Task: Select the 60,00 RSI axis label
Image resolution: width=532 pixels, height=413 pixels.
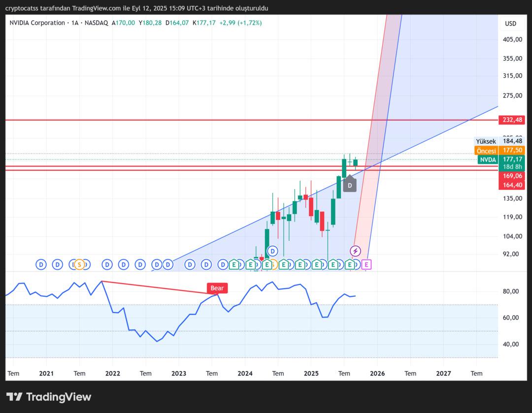Action: point(511,318)
